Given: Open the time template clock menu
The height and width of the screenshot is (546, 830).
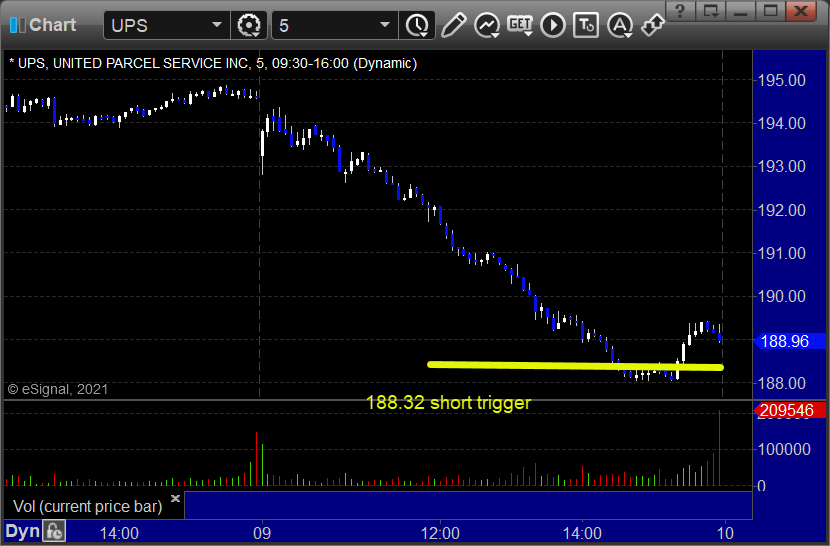Looking at the screenshot, I should [418, 25].
